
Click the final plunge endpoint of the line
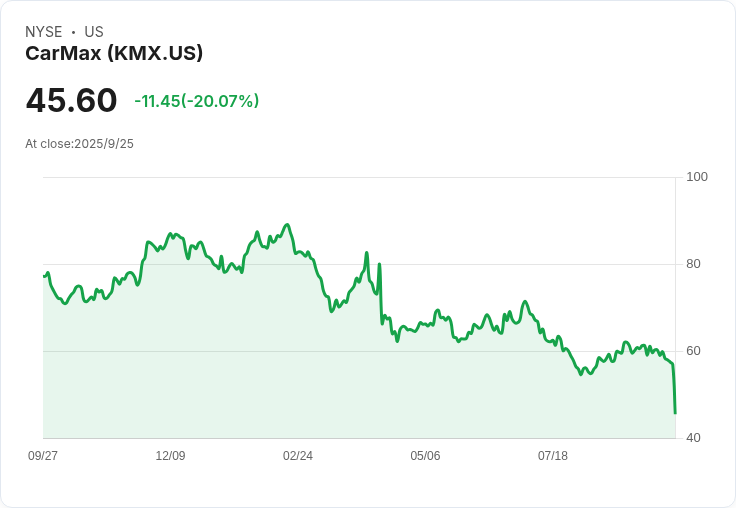675,413
